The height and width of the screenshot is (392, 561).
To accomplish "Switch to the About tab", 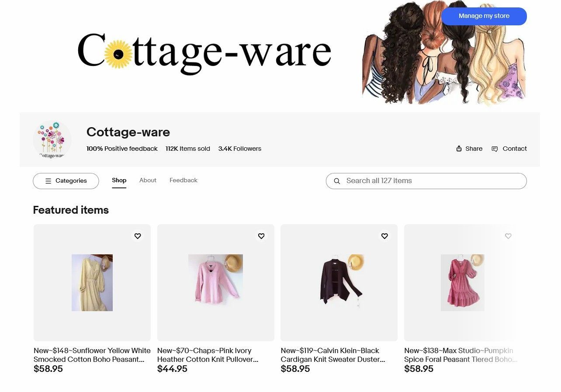I will coord(148,180).
